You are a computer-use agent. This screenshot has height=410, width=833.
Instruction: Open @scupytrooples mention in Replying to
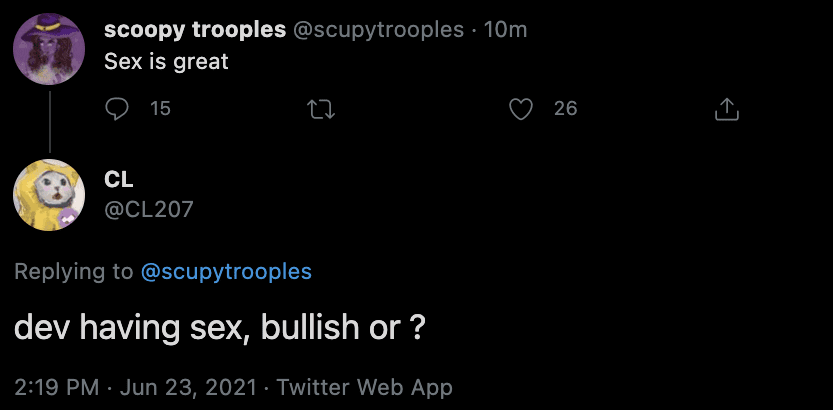pos(226,271)
